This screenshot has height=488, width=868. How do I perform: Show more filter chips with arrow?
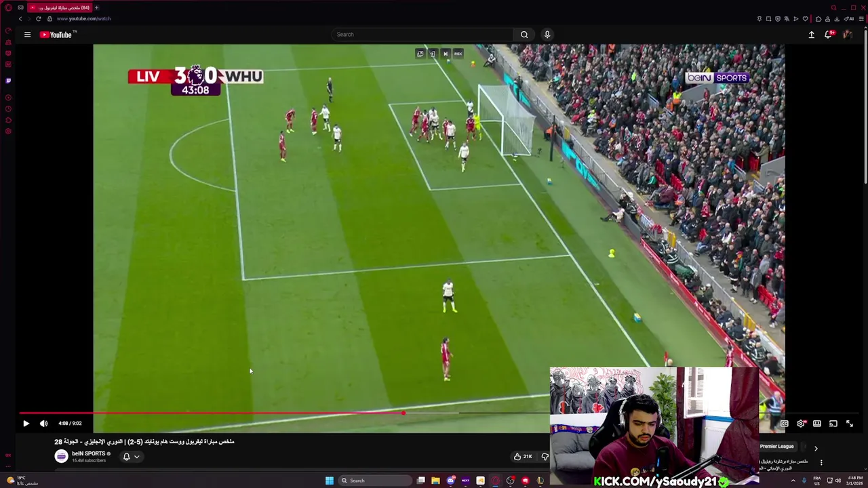pos(816,448)
